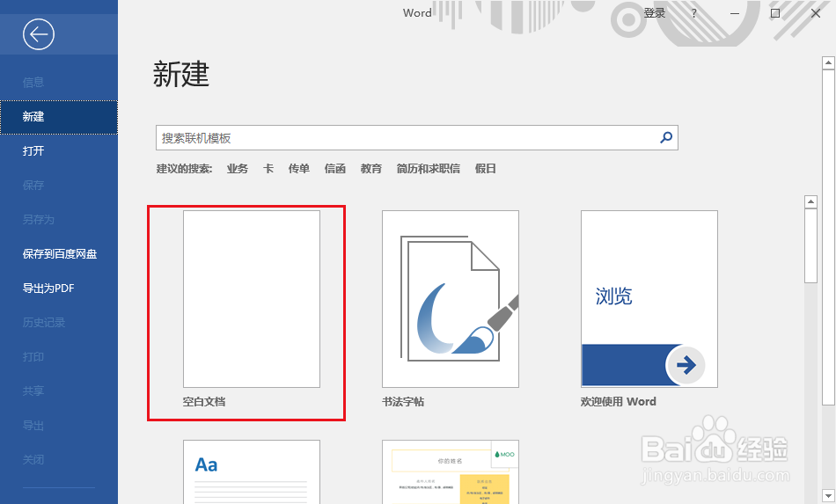
Task: Click the template list scroll-up arrow
Action: coord(811,202)
